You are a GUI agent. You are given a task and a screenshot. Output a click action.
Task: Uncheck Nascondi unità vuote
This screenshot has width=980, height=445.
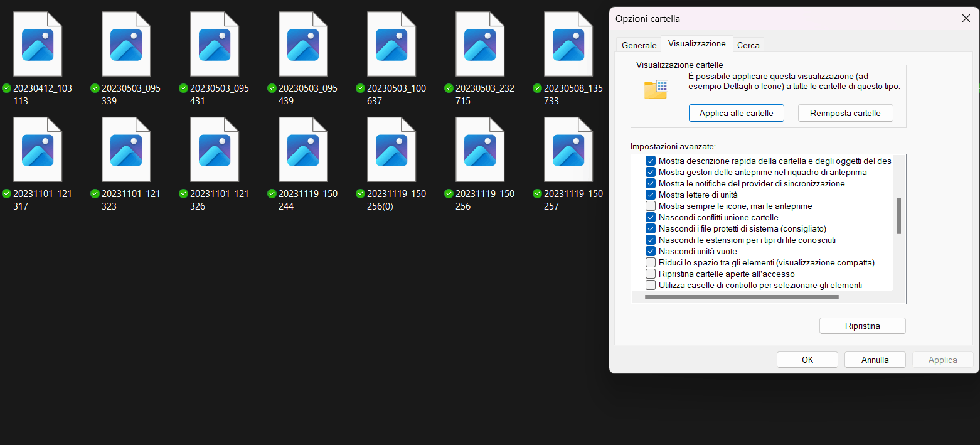[651, 251]
